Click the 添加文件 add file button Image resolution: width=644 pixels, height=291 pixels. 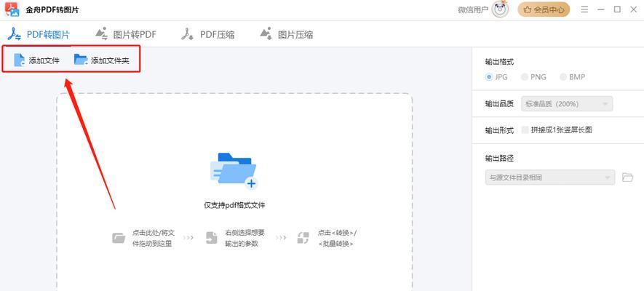point(36,60)
